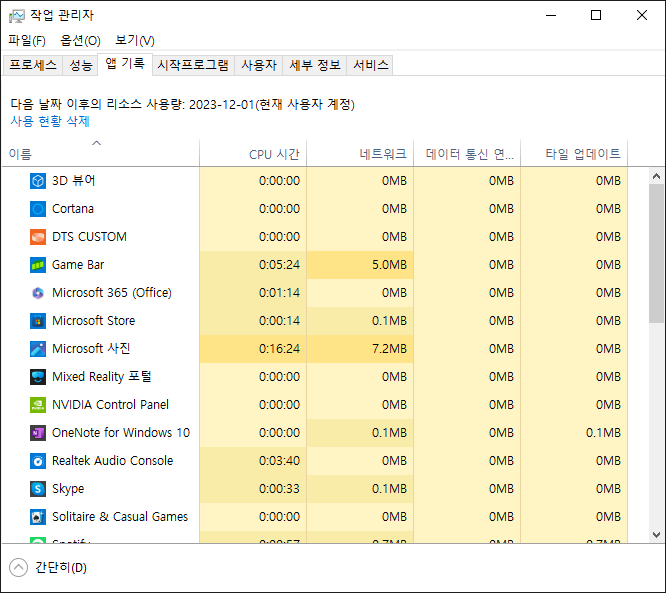The image size is (666, 593).
Task: Click Microsoft Store CPU time 0:00:14
Action: tap(279, 321)
